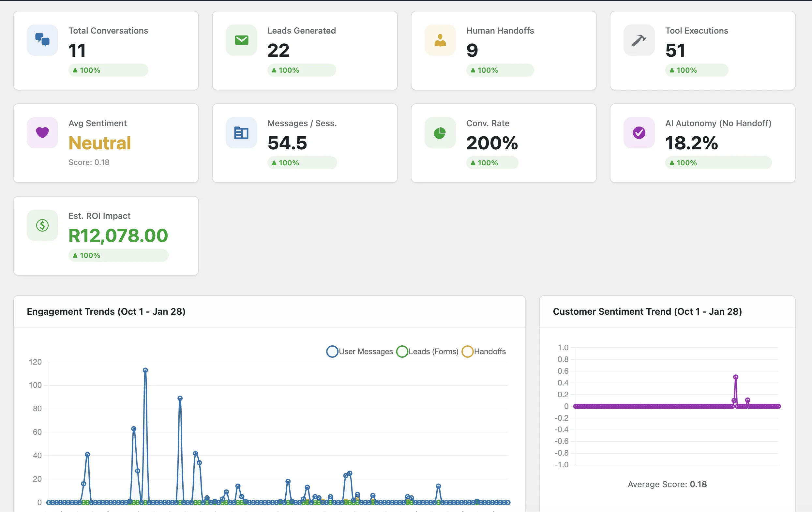The width and height of the screenshot is (812, 512).
Task: Click the Human Handoffs person icon
Action: pyautogui.click(x=440, y=40)
